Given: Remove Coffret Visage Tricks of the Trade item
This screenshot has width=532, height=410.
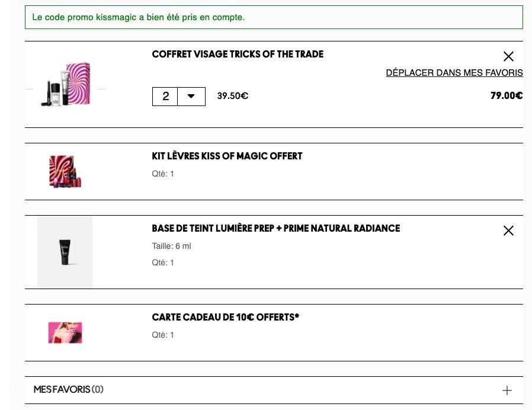Looking at the screenshot, I should point(508,56).
